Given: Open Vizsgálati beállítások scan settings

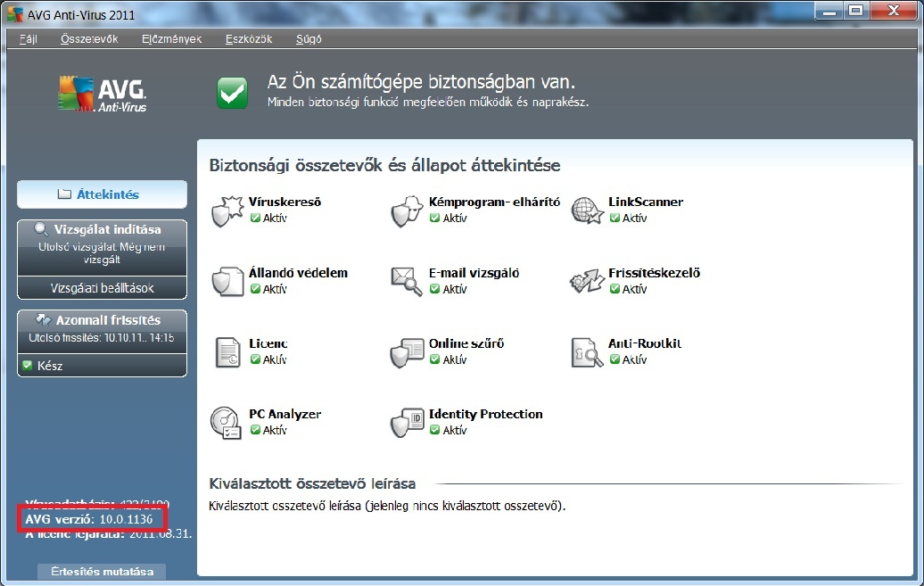Looking at the screenshot, I should 102,288.
